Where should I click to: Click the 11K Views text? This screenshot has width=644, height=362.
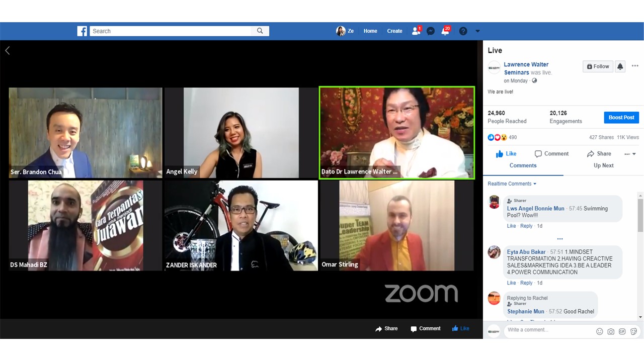[628, 137]
